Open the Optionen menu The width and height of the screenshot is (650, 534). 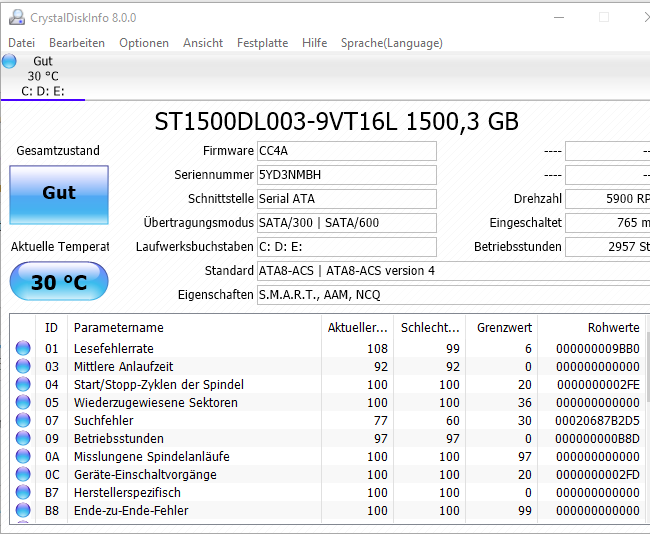pyautogui.click(x=144, y=43)
